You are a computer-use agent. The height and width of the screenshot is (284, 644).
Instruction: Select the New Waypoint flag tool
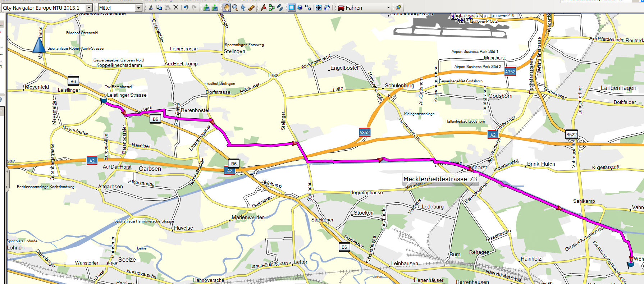[263, 8]
